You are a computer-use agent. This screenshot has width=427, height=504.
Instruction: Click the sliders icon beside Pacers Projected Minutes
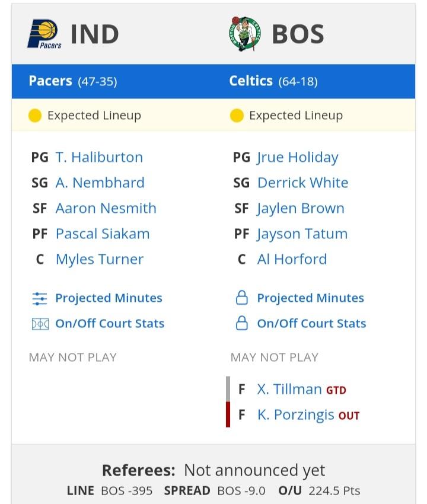tap(40, 298)
